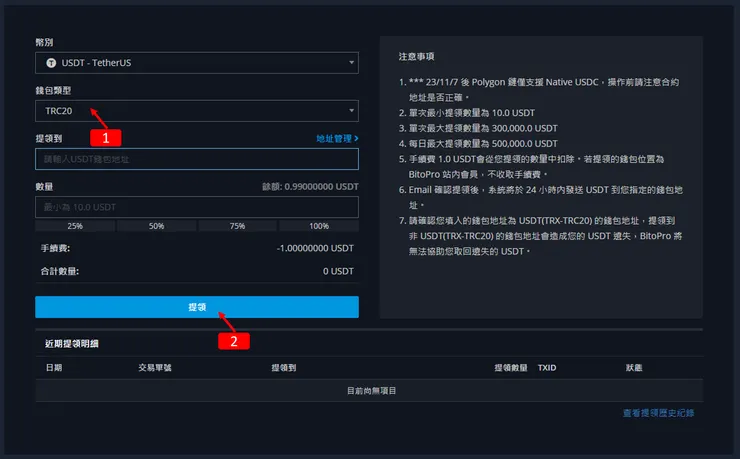740x459 pixels.
Task: Open the 地址管理 address management link
Action: coord(337,139)
